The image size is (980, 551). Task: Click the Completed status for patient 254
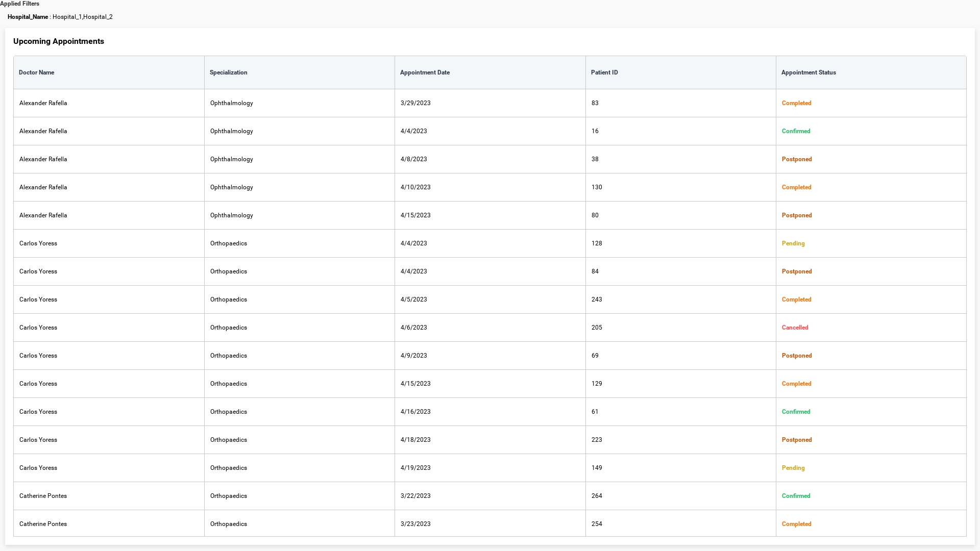click(796, 523)
